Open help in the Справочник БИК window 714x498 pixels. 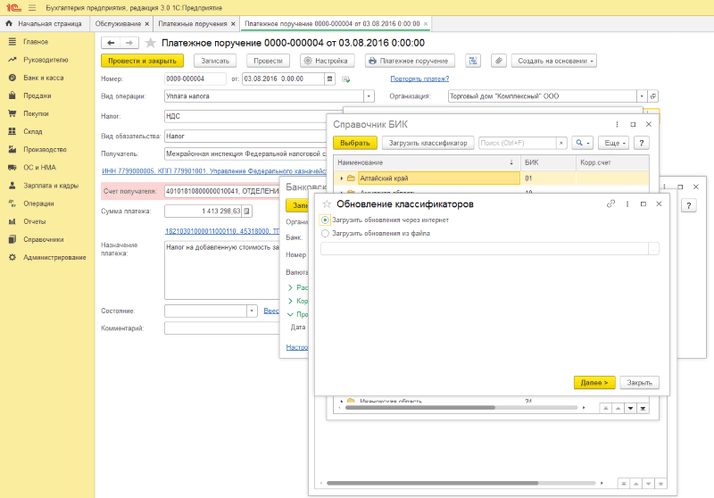[x=642, y=143]
